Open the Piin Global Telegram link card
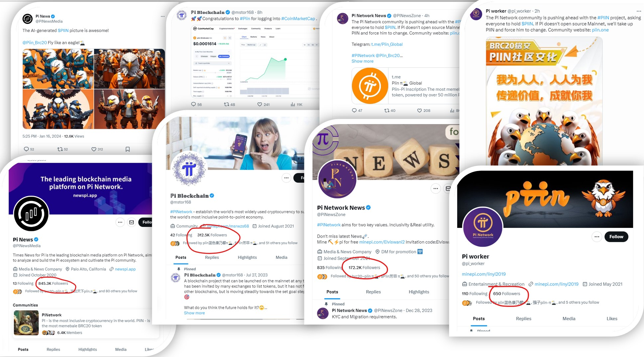This screenshot has height=357, width=644. click(405, 86)
